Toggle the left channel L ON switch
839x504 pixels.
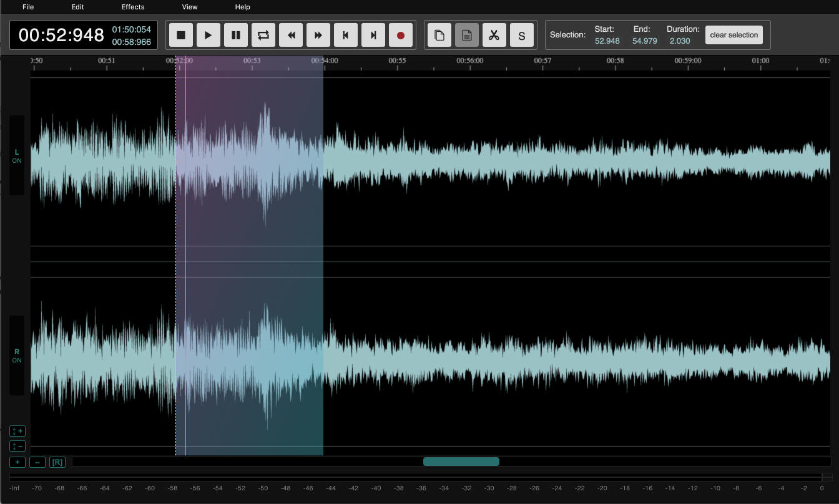coord(17,156)
